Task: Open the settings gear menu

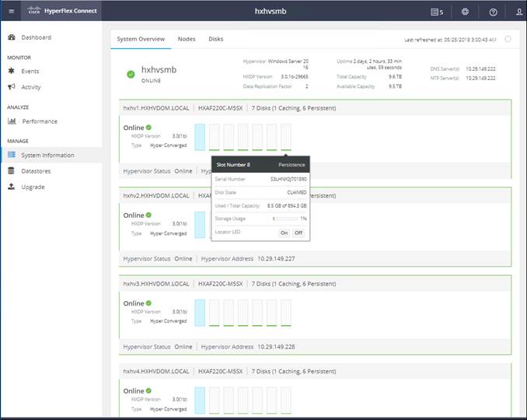Action: [x=465, y=12]
